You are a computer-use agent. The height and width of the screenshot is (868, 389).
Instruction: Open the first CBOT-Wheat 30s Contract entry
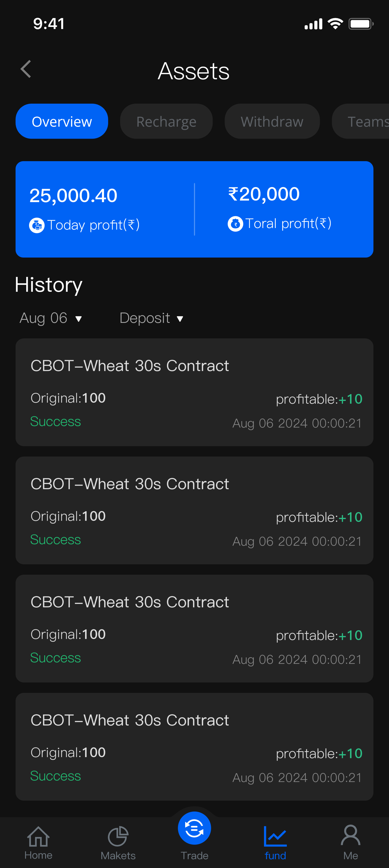[x=194, y=392]
